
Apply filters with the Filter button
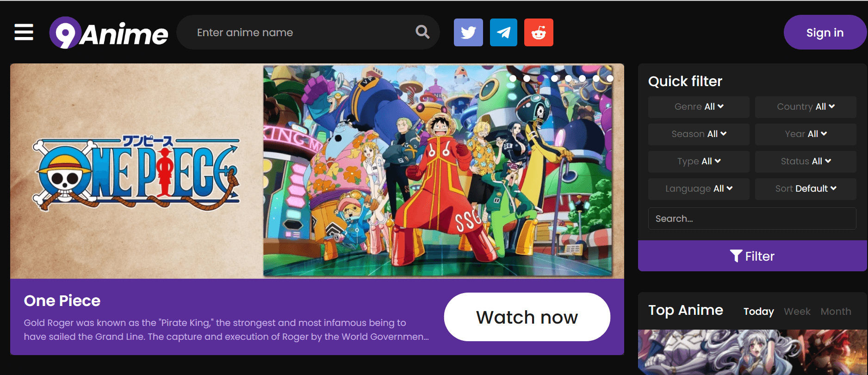pyautogui.click(x=752, y=256)
